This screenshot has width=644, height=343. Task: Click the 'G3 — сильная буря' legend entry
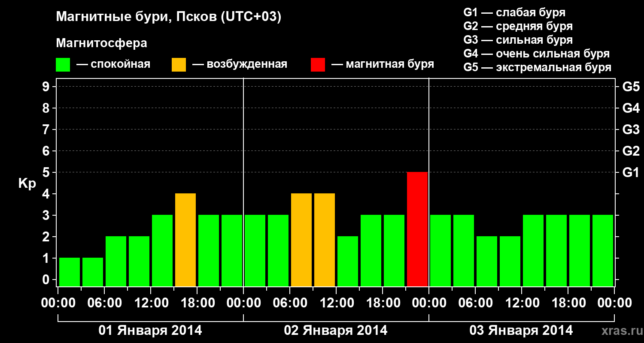518,40
